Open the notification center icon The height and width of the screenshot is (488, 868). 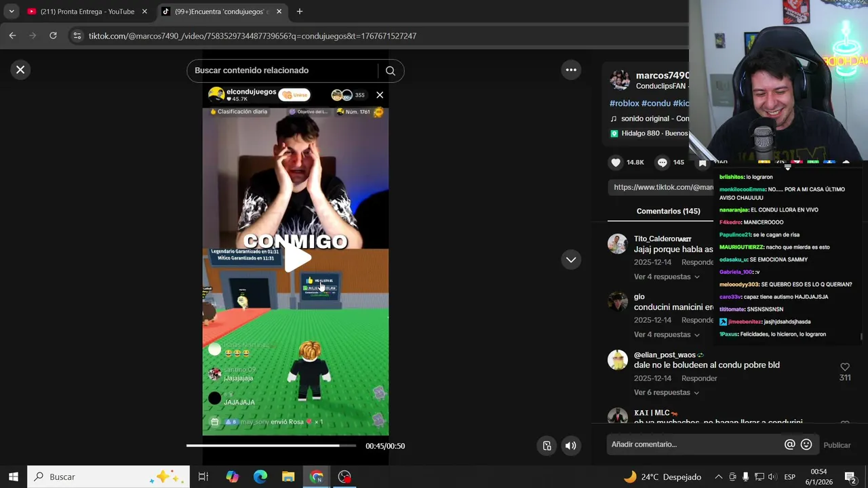850,476
